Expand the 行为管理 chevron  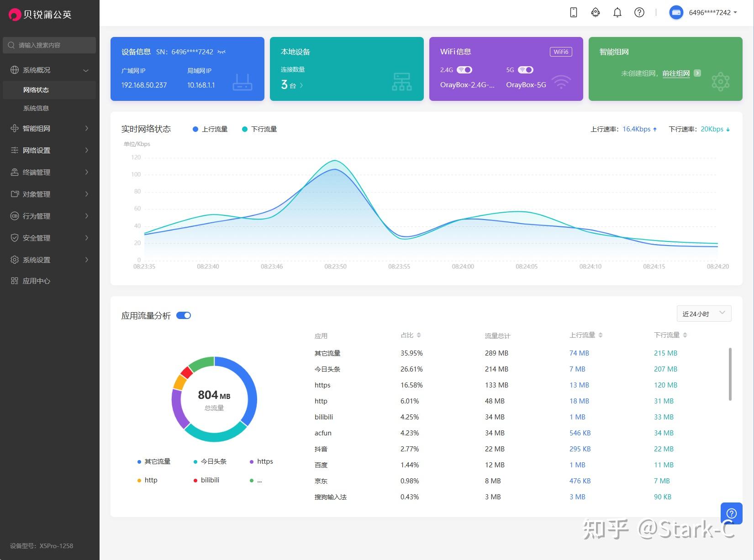[x=87, y=216]
